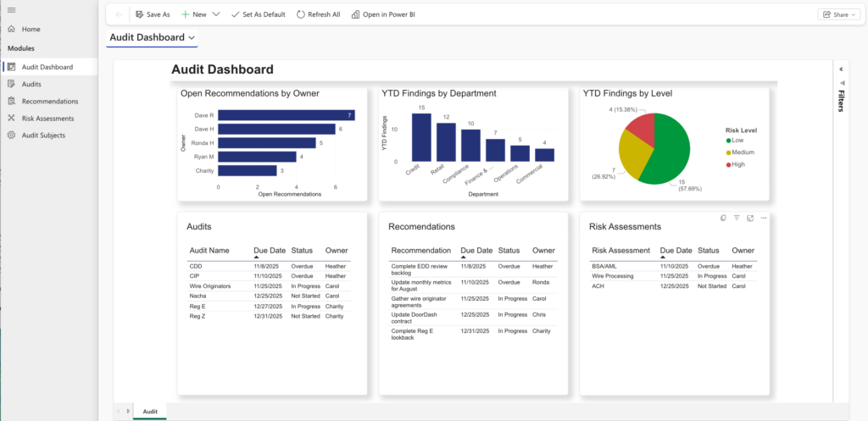868x421 pixels.
Task: Open Risk Assessments visual in focus mode
Action: [750, 218]
